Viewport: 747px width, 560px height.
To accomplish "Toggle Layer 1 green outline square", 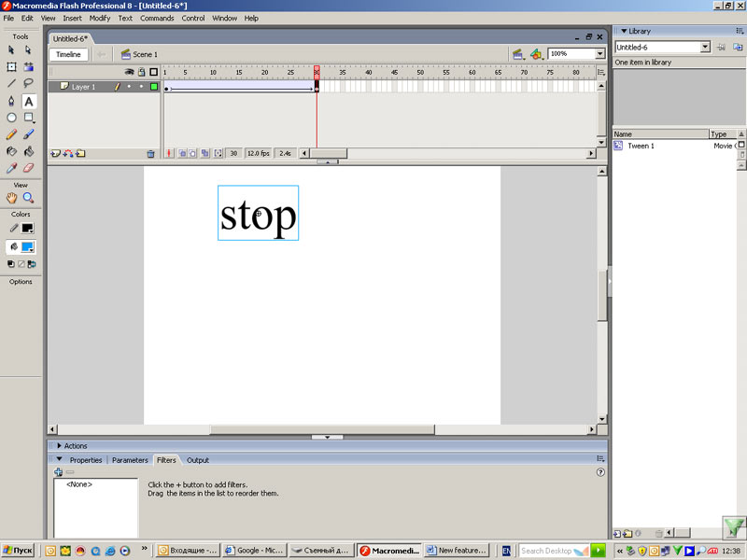I will pyautogui.click(x=154, y=87).
